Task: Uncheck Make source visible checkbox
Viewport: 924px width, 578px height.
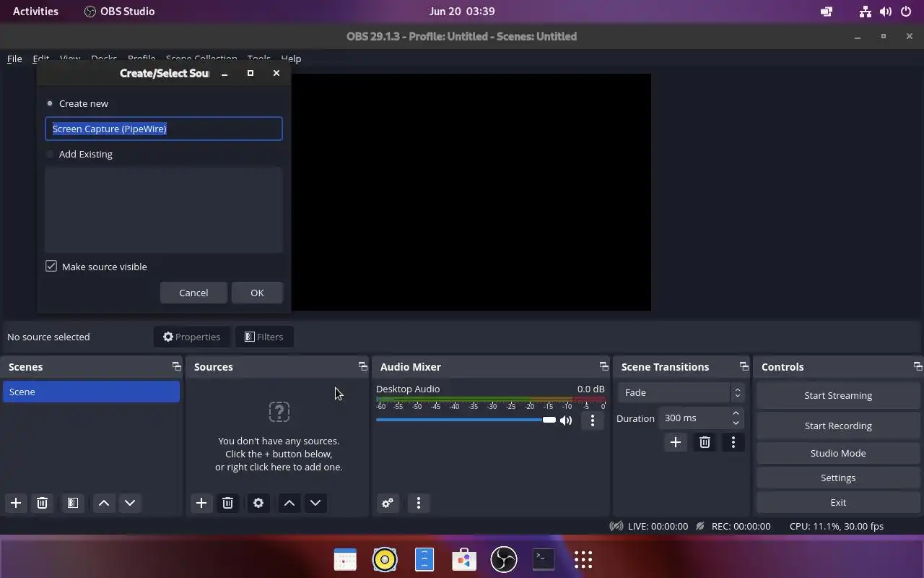Action: [51, 266]
